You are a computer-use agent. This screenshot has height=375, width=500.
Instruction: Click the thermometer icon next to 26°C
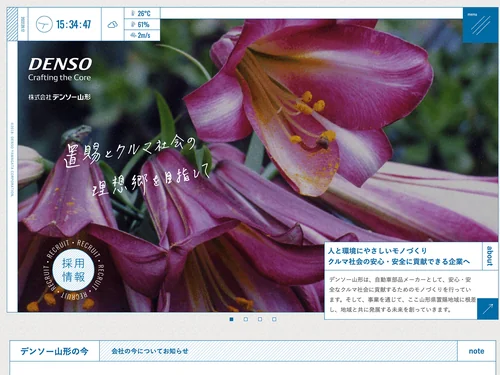(133, 13)
